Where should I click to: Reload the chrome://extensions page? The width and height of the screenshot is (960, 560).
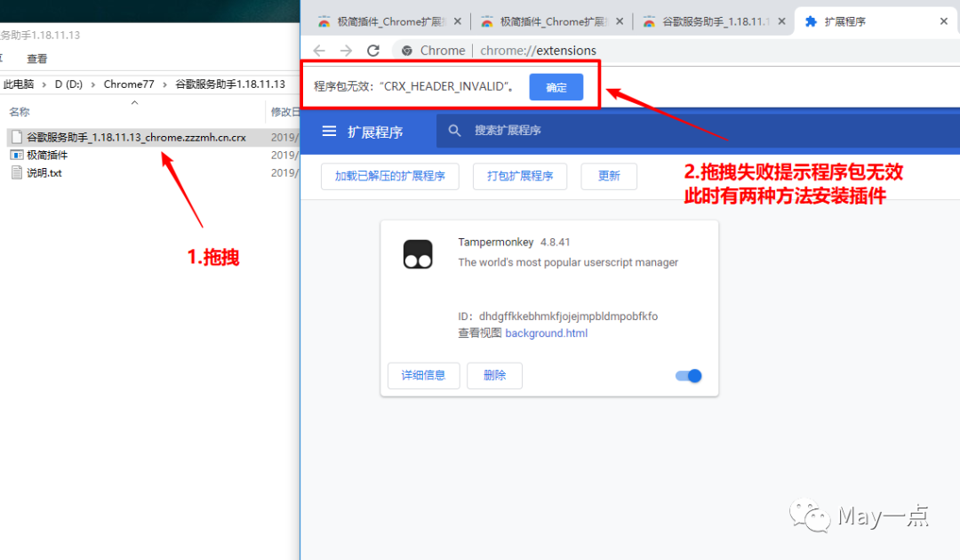pyautogui.click(x=372, y=50)
